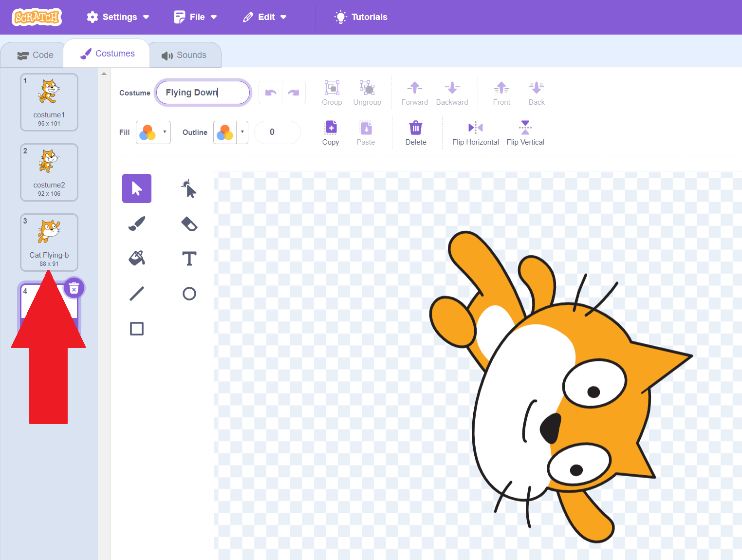Choose the Reshape tool
The width and height of the screenshot is (742, 560).
coord(189,188)
